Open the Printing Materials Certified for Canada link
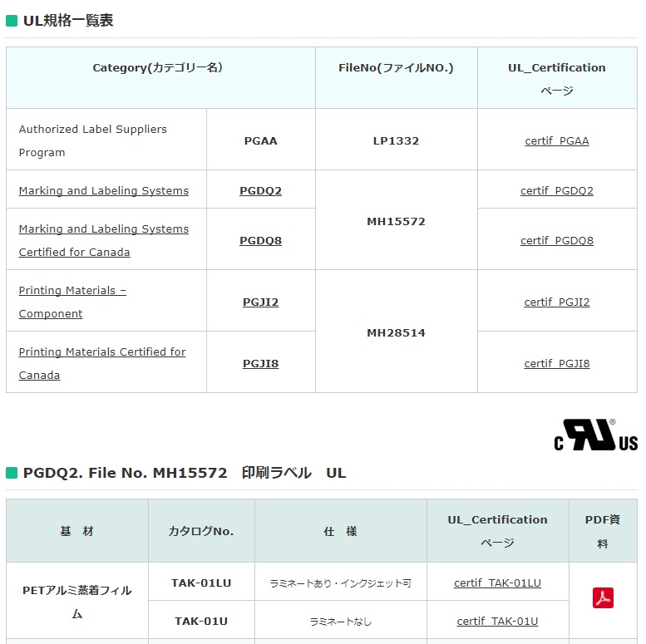 [102, 363]
